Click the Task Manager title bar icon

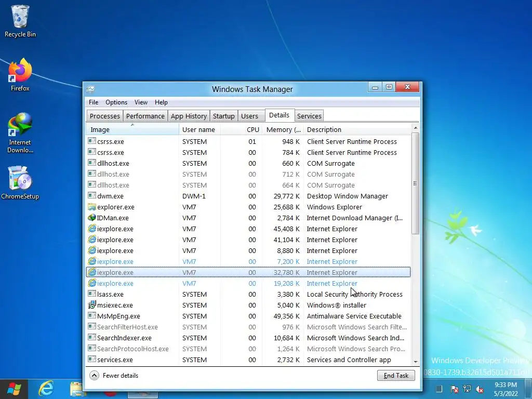click(90, 89)
